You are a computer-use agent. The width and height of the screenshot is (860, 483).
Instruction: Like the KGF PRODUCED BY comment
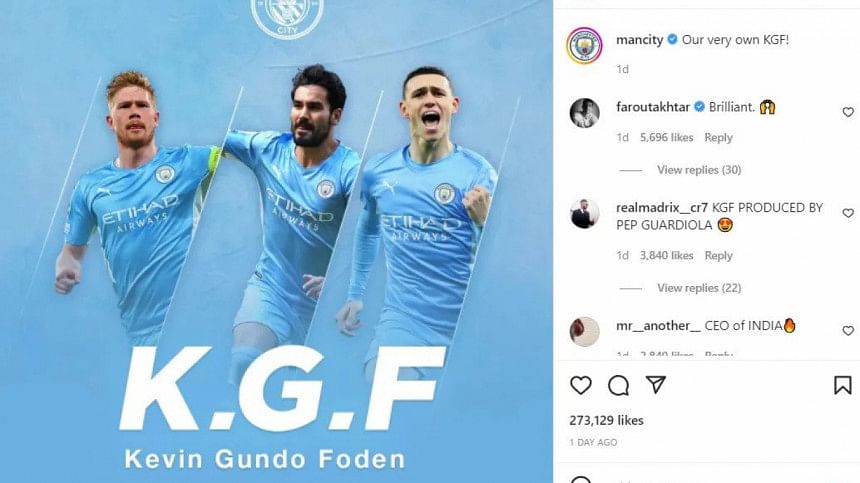coord(848,213)
